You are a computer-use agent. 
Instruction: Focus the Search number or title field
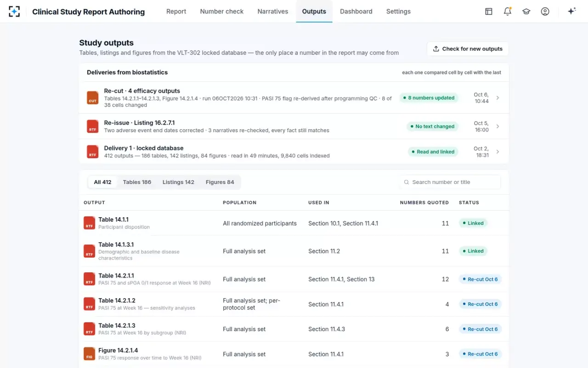[x=450, y=182]
